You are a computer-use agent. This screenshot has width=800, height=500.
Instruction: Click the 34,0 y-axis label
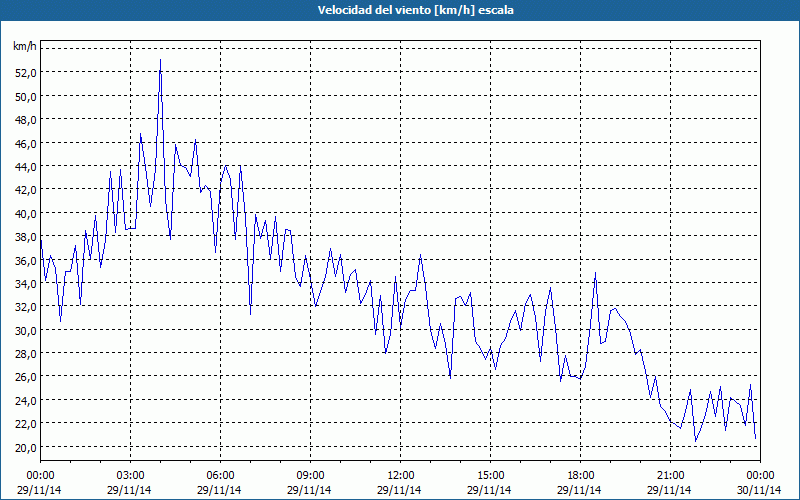click(27, 283)
